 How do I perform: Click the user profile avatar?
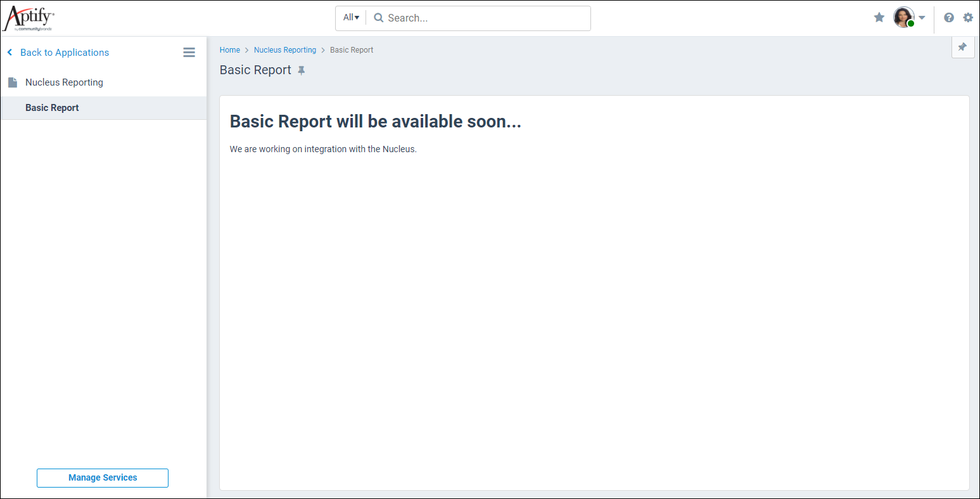pyautogui.click(x=904, y=17)
